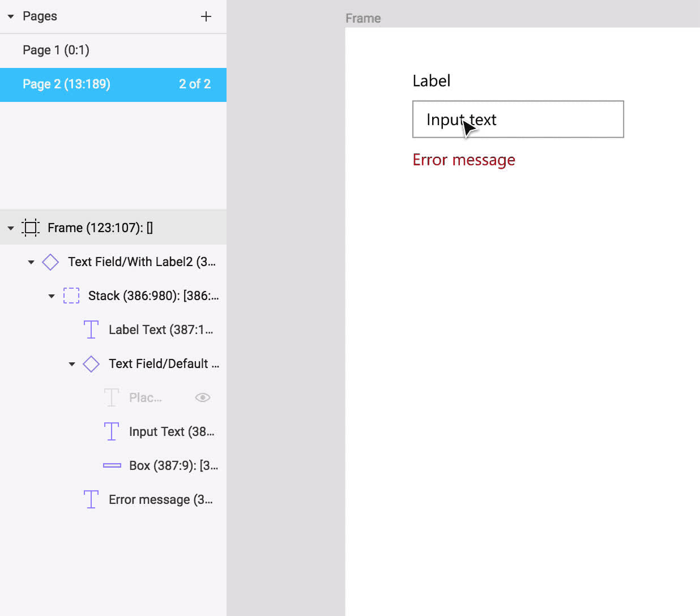
Task: Click the Box rectangle layer icon
Action: point(112,465)
